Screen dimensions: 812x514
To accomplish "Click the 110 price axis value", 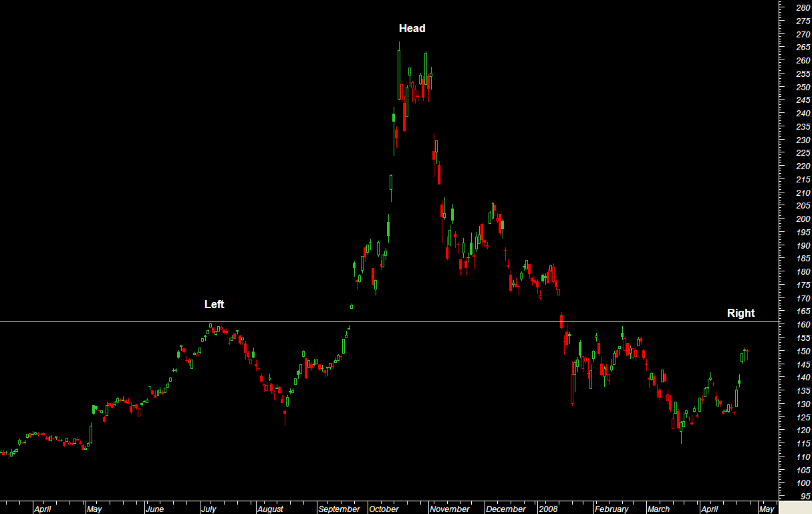I will coord(803,457).
